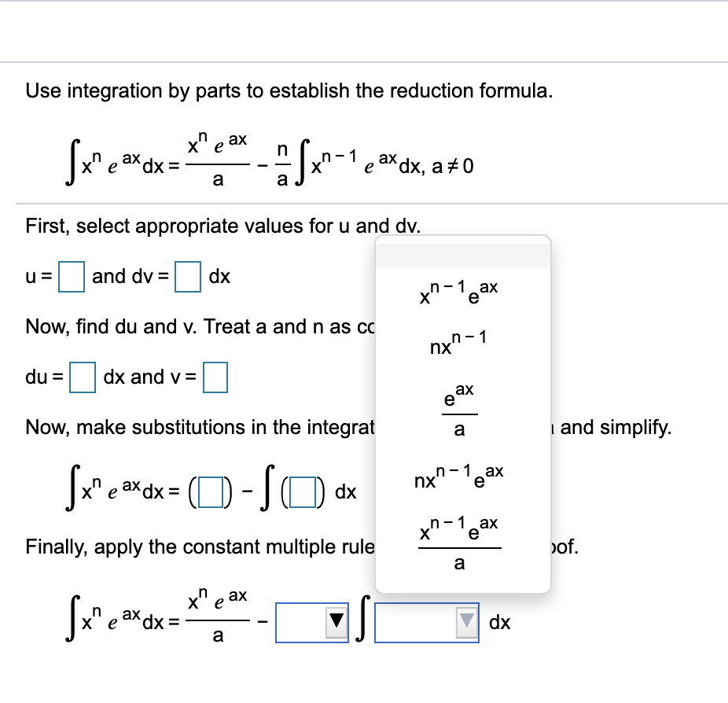Click the gray triangle icon on right answer selector
The image size is (728, 703).
coord(466,621)
